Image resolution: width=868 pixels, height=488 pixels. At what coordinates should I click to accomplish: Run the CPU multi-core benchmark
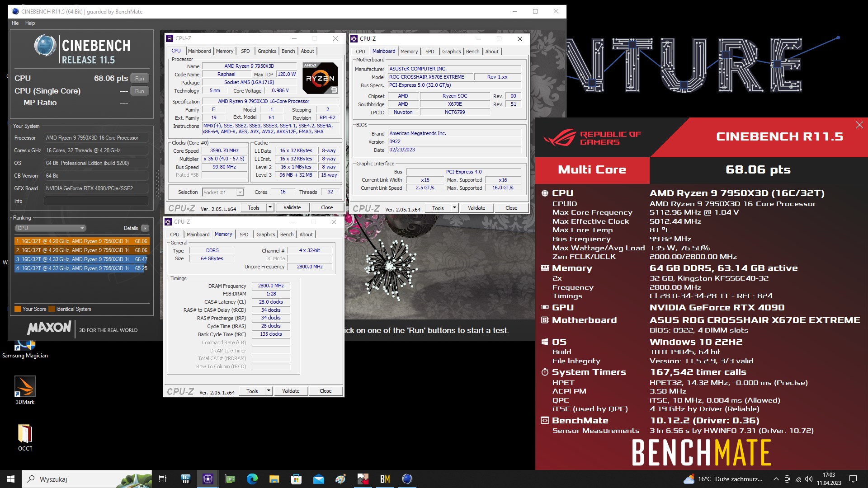coord(140,79)
